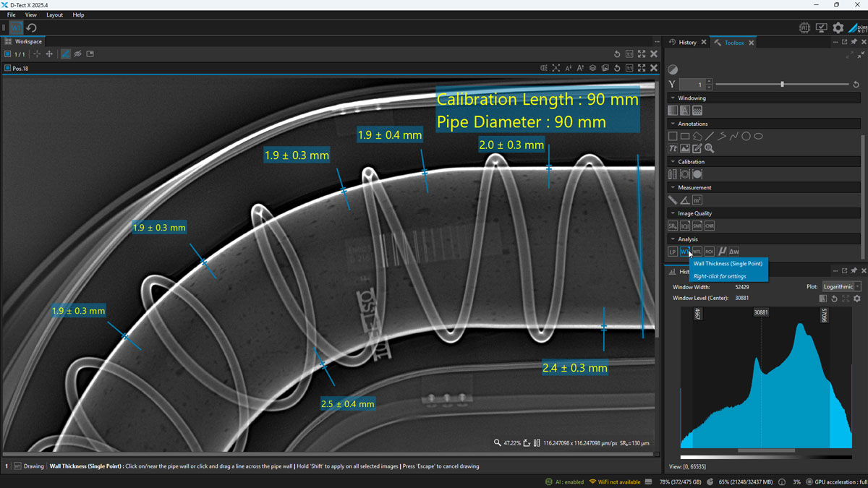Open the Line Profile analysis tool
Screen dimensions: 868x488
pos(673,252)
